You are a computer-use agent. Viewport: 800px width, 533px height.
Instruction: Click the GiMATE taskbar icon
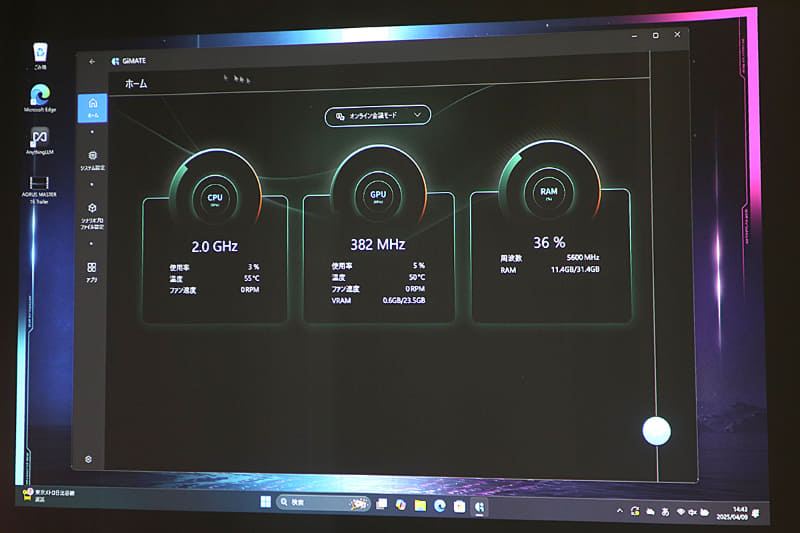click(479, 506)
